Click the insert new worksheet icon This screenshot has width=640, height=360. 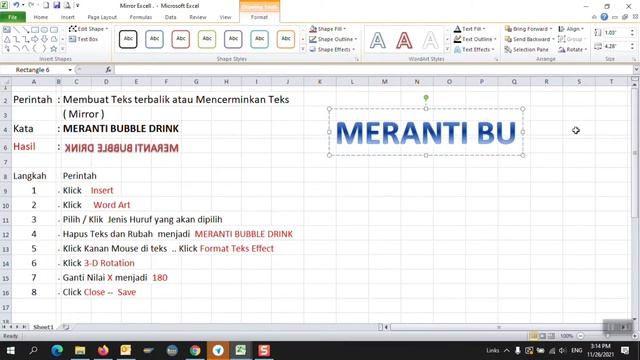point(66,327)
